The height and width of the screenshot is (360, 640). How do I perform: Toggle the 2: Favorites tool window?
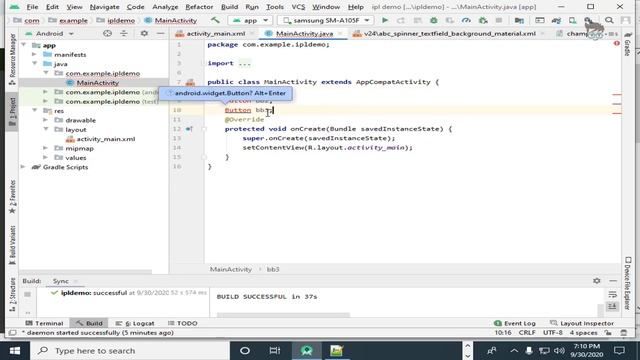pos(12,197)
